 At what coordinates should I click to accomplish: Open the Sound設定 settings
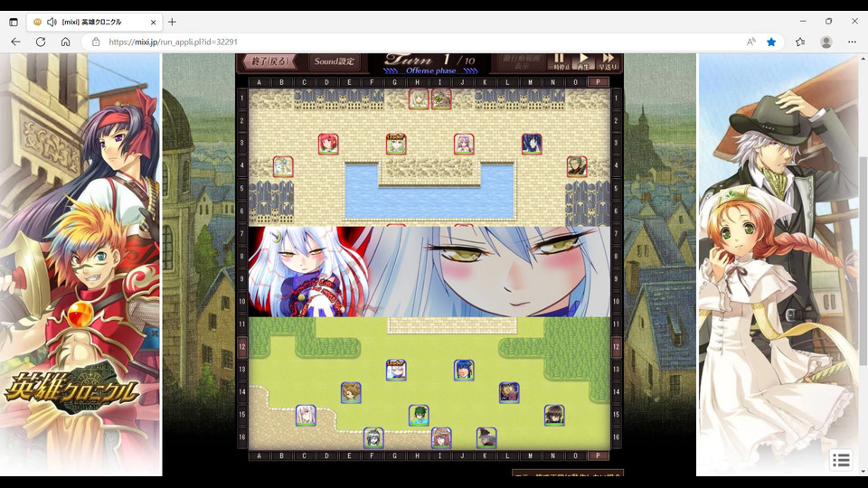pyautogui.click(x=335, y=61)
